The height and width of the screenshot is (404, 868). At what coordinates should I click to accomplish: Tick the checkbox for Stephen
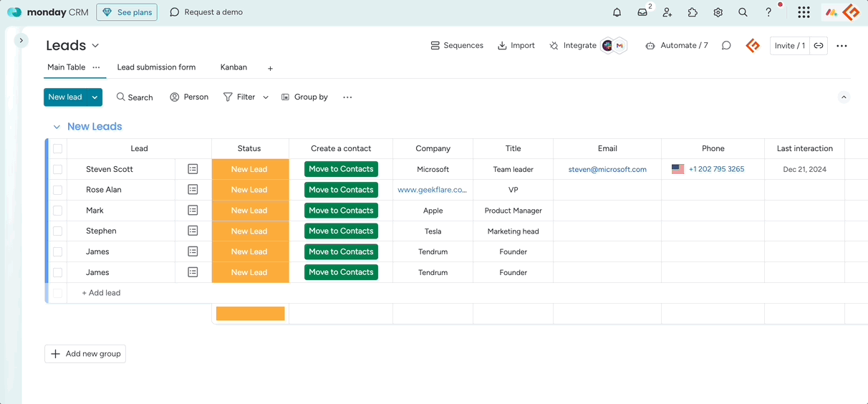57,231
